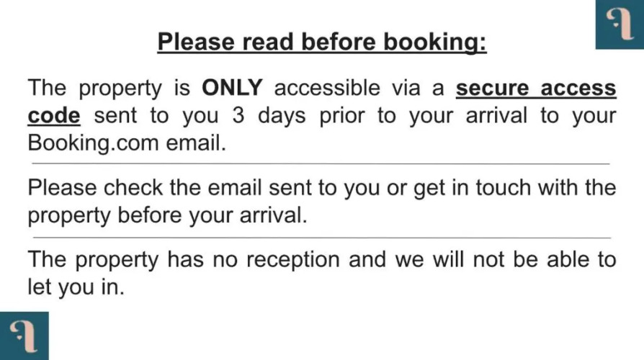The image size is (644, 360).
Task: Click the "Please read before booking:" heading
Action: (322, 42)
